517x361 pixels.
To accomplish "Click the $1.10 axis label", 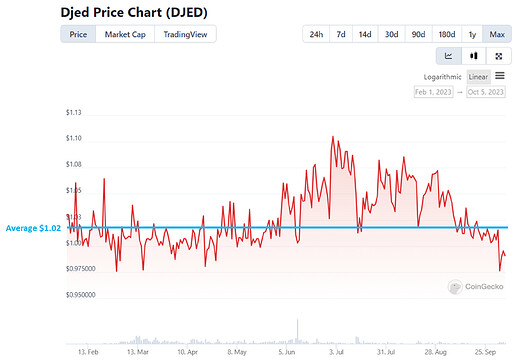I will [x=73, y=138].
